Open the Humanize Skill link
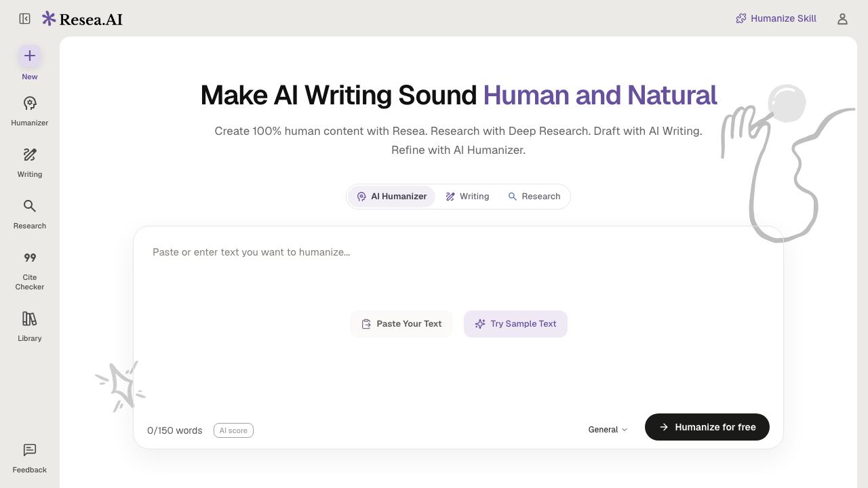This screenshot has width=868, height=488. [x=776, y=19]
